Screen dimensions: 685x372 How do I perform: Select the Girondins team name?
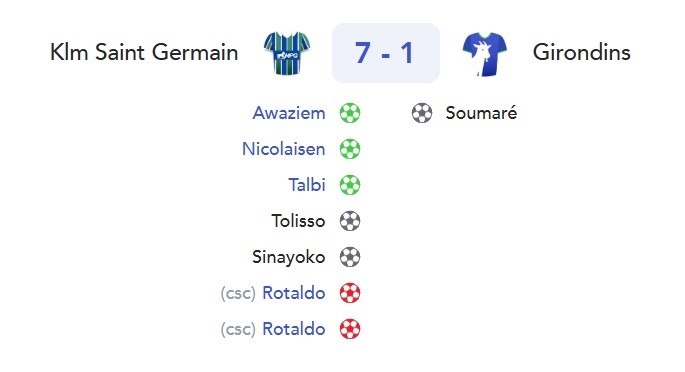581,52
